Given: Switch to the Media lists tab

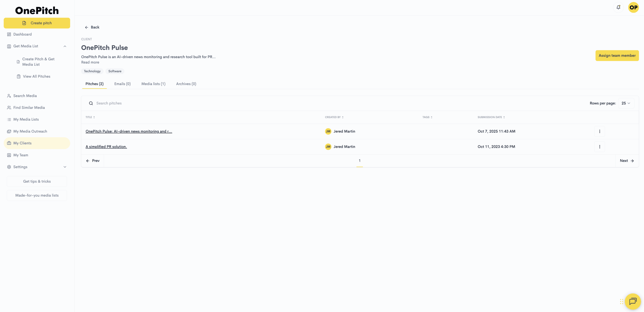Looking at the screenshot, I should 153,84.
